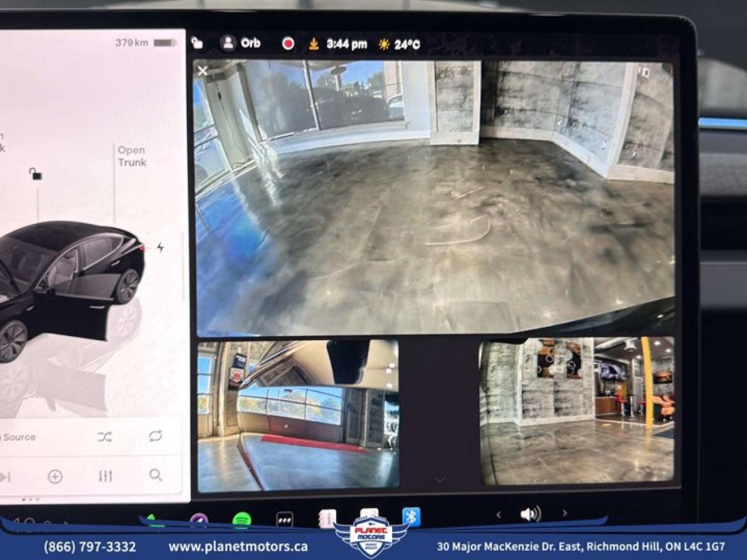Decrease volume with left arrow

click(498, 514)
